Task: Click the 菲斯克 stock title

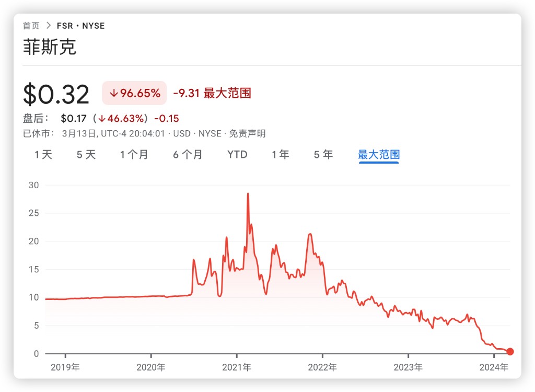Action: [50, 47]
